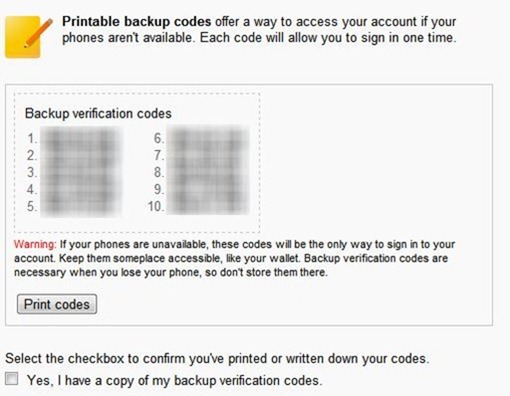Click list number 3 in codes list
Screen dimensions: 510x396
pos(32,172)
